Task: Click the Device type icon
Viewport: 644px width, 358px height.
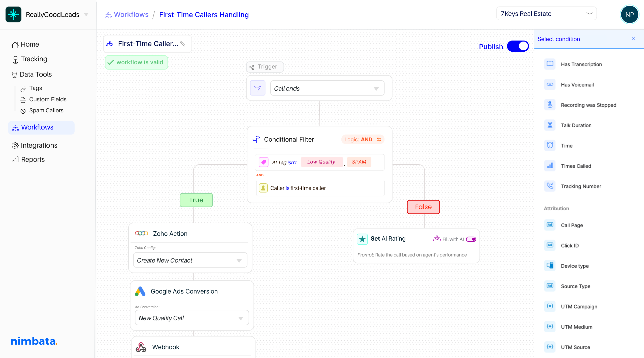Action: coord(550,266)
